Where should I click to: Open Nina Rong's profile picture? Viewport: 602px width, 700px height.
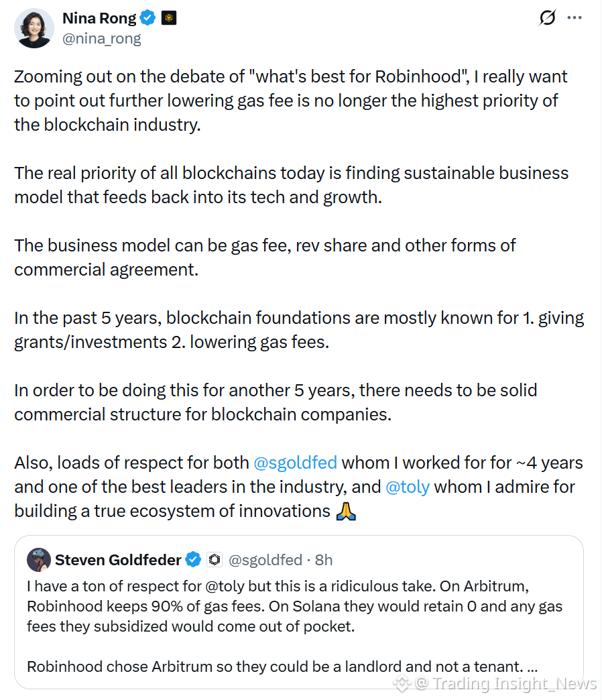click(34, 28)
